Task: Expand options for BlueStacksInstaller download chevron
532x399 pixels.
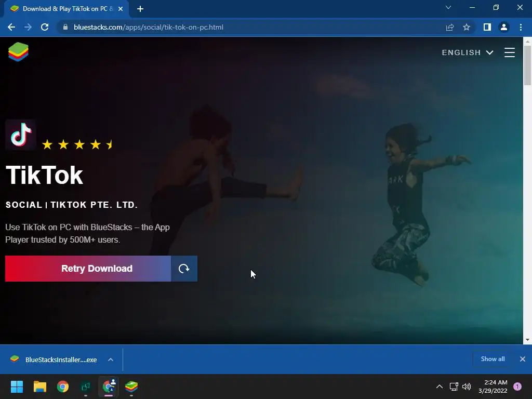Action: 111,360
